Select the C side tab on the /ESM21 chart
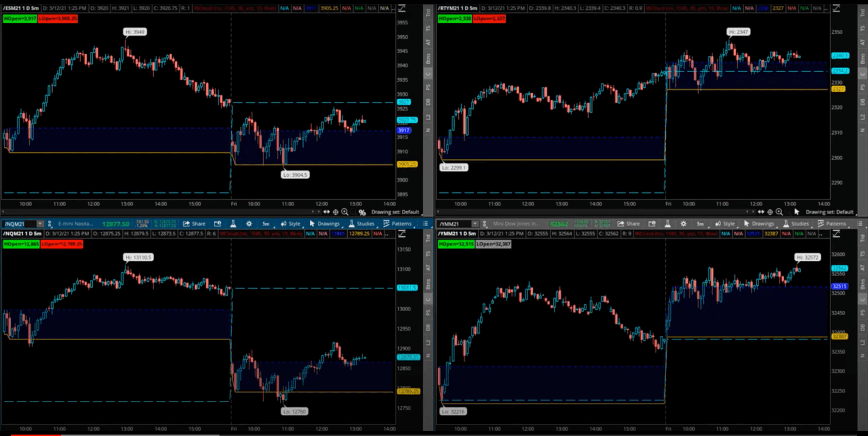868x436 pixels. tap(428, 74)
